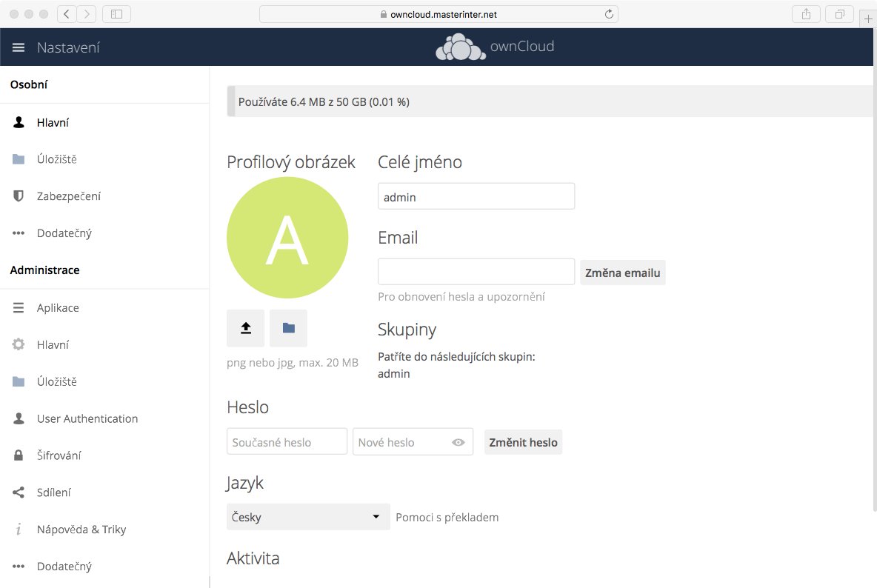Click the Nastavení header title
877x588 pixels.
pyautogui.click(x=68, y=47)
